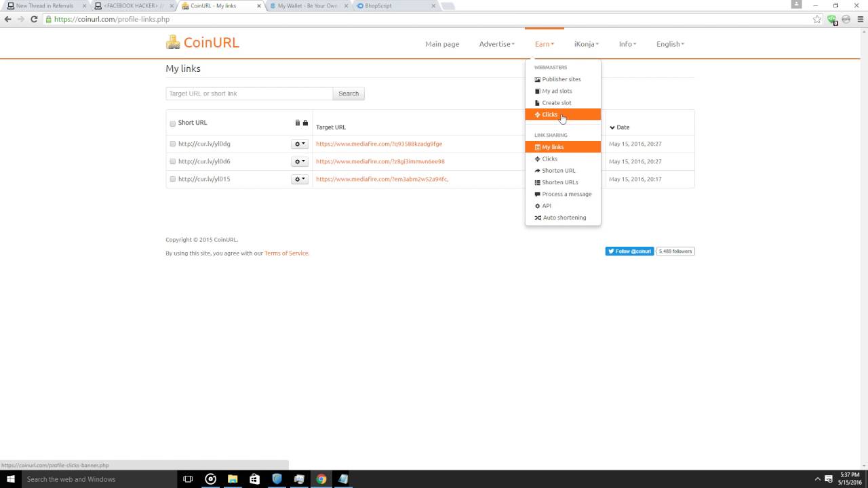Click the forward navigation arrow
868x488 pixels.
coord(21,19)
